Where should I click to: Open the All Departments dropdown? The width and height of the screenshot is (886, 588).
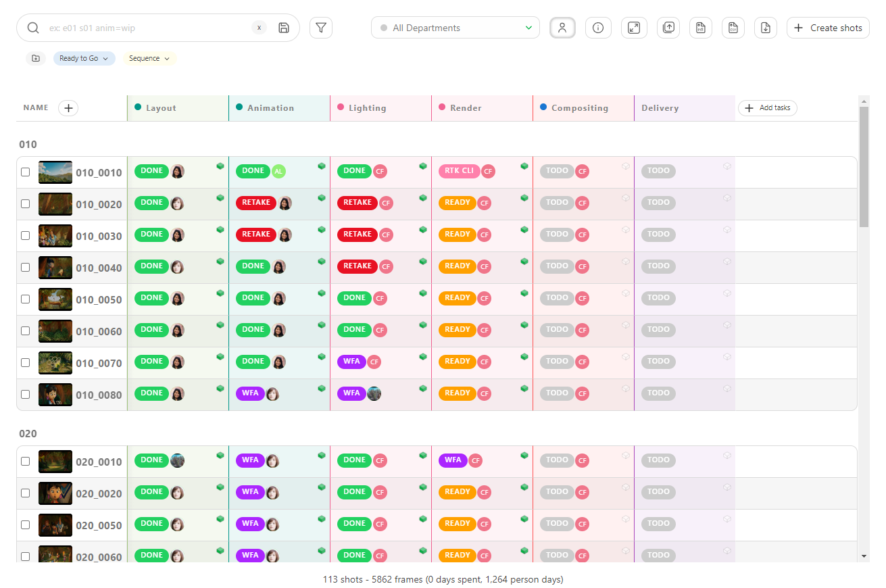point(456,28)
